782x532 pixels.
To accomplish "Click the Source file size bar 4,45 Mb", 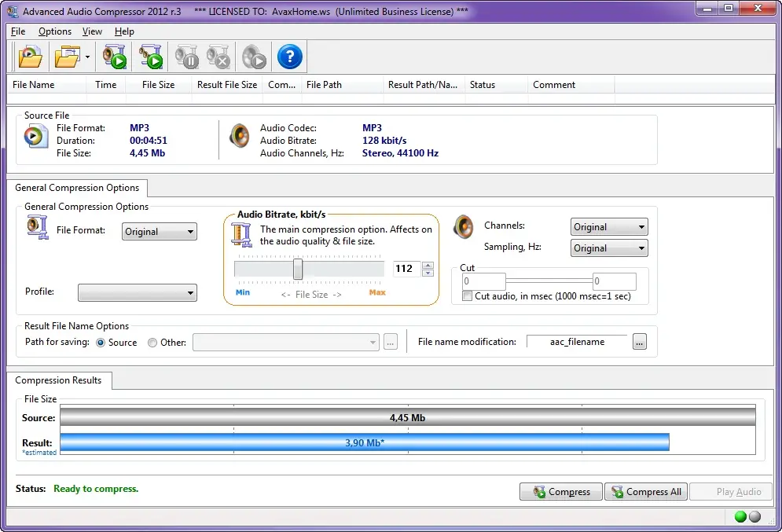I will (x=407, y=417).
